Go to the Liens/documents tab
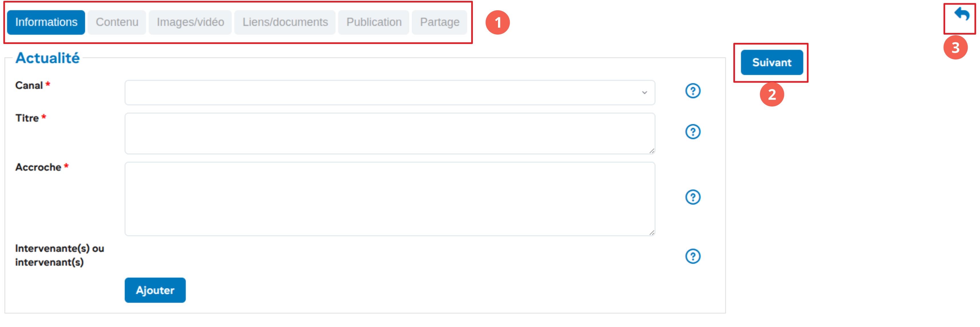Screen dimensions: 980x327 pyautogui.click(x=285, y=22)
